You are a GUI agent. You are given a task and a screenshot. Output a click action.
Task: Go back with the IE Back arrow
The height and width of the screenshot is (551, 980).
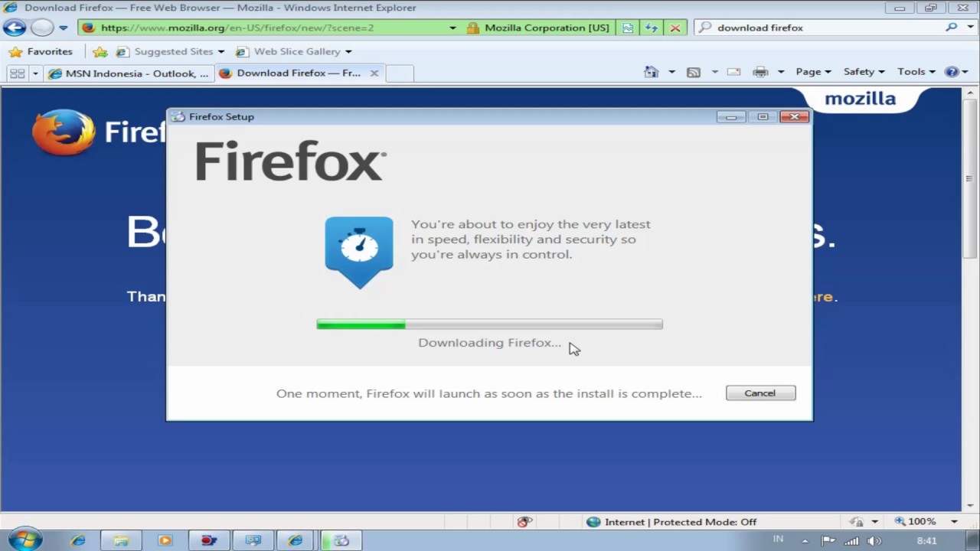point(15,28)
